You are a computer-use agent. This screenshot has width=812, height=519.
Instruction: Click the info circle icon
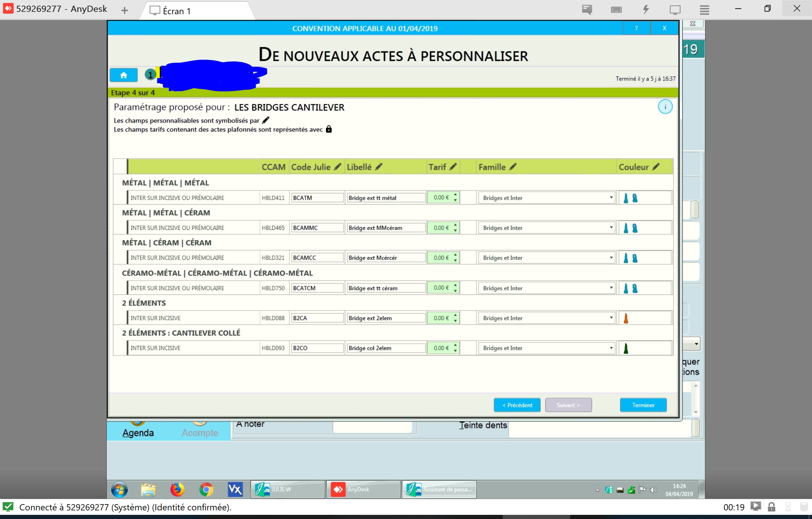[665, 107]
